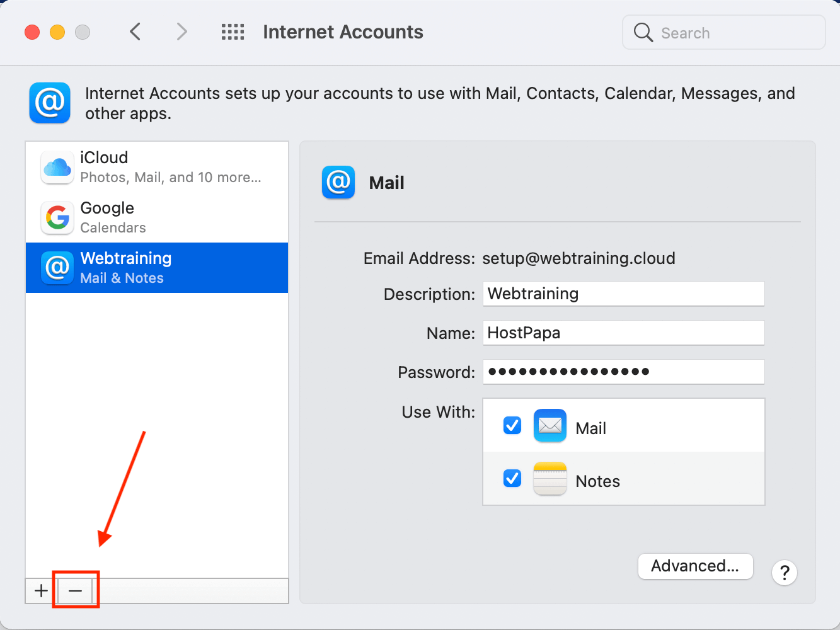Select the Google account icon

click(x=57, y=217)
